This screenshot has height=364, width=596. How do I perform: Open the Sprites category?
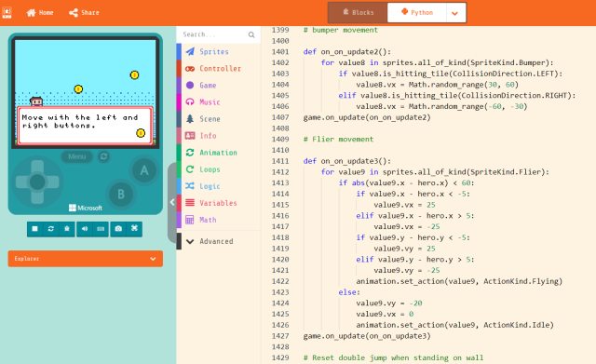(x=219, y=52)
